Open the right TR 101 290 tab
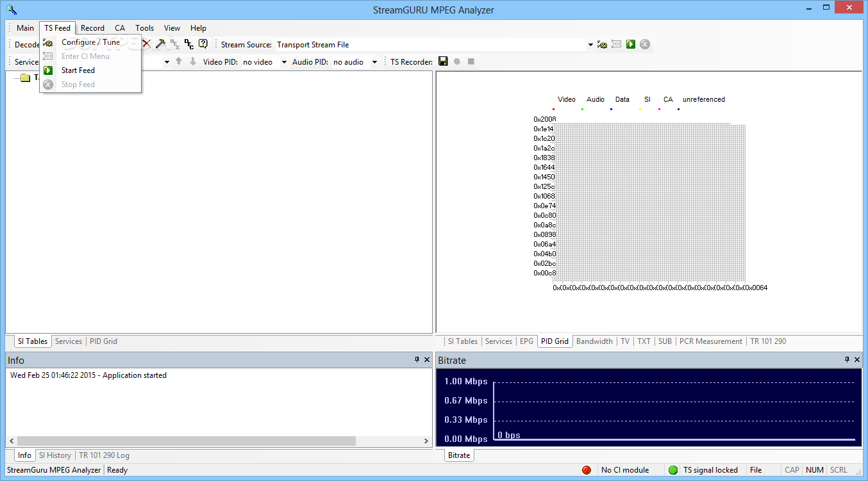This screenshot has height=481, width=868. tap(768, 341)
